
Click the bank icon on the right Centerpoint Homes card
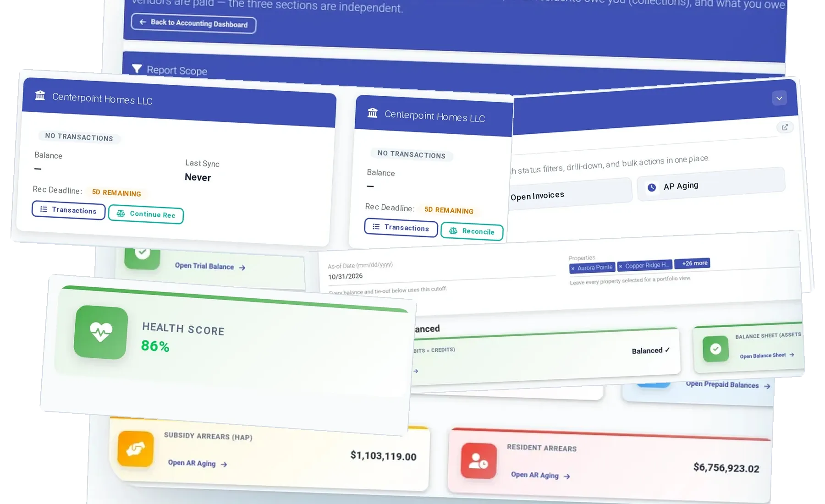click(373, 113)
